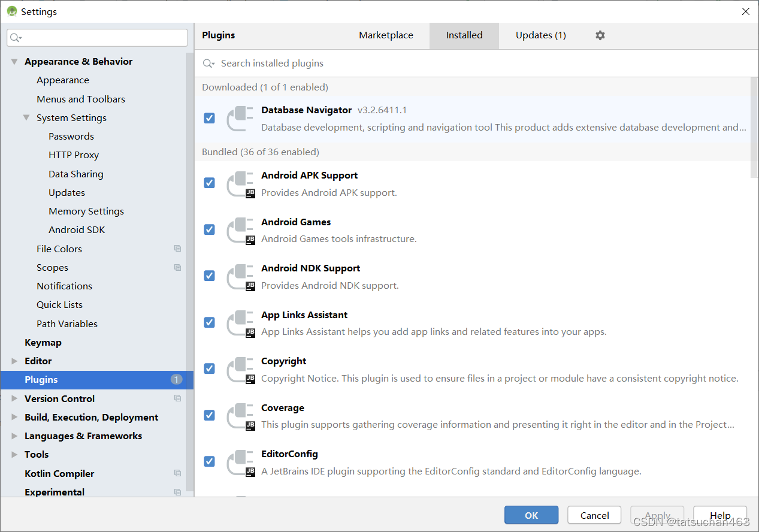Open the Memory Settings page
The width and height of the screenshot is (759, 532).
pos(86,211)
